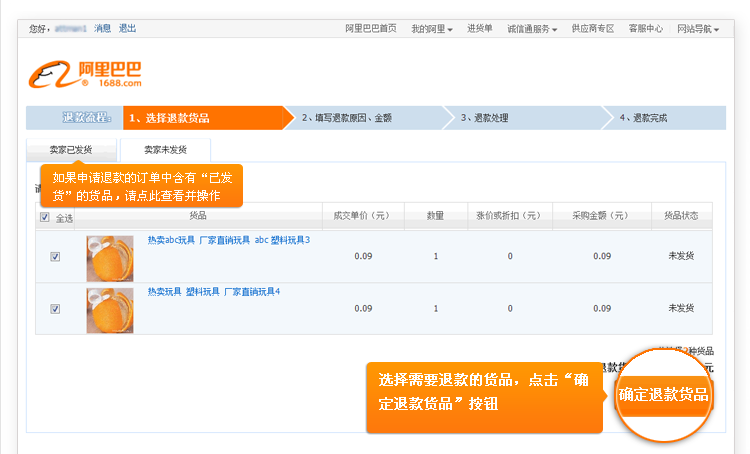Click the 货品 column header
The image size is (750, 454).
[198, 216]
